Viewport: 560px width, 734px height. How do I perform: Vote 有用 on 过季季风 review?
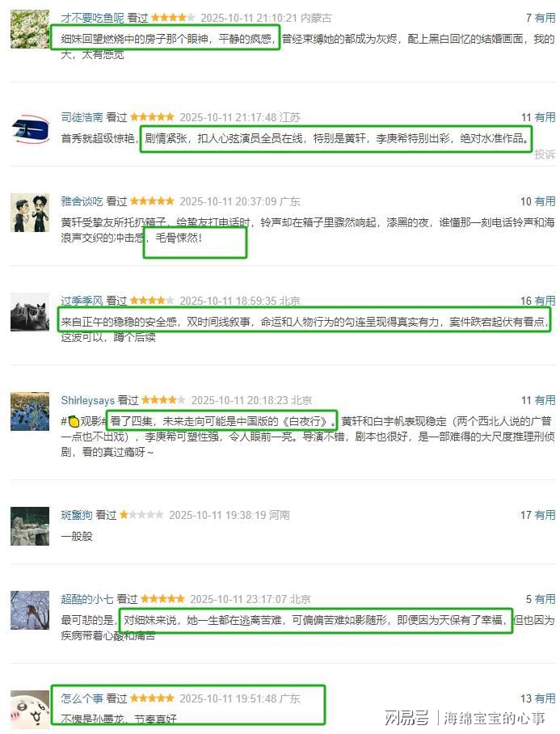[x=545, y=301]
